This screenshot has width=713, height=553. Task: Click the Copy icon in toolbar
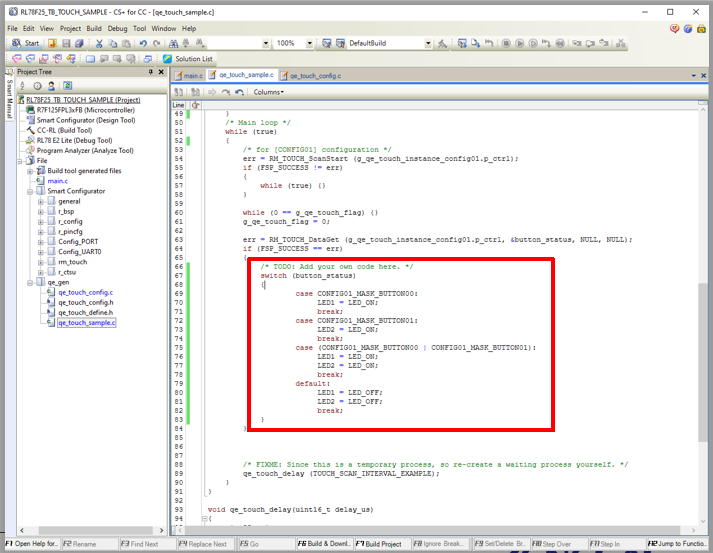coord(113,43)
